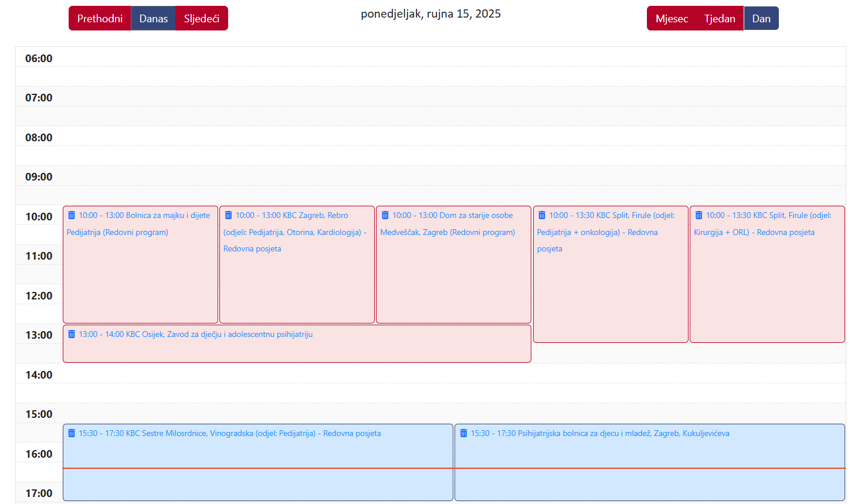Image resolution: width=868 pixels, height=504 pixels.
Task: Go to previous day with Prethodni
Action: point(100,18)
